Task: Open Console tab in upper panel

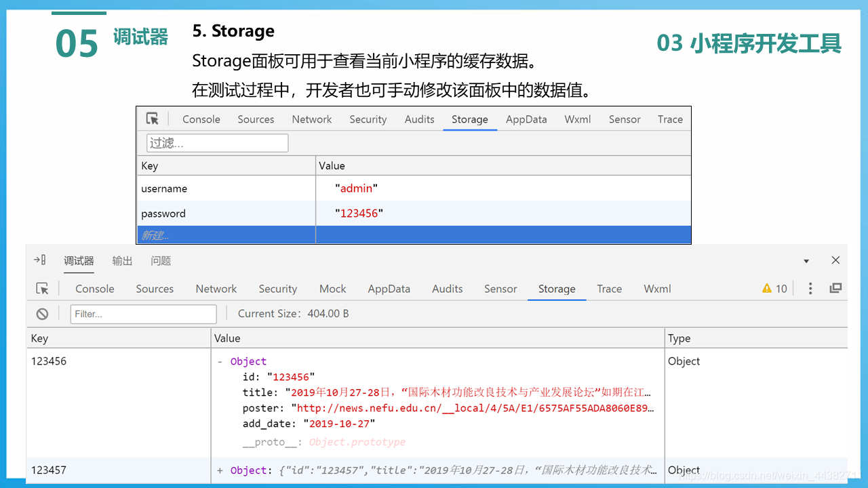Action: click(201, 119)
